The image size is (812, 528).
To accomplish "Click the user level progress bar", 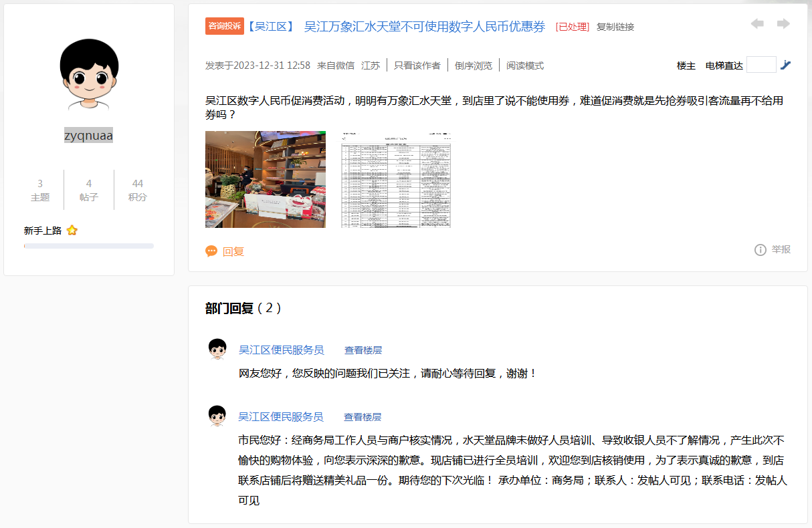I will click(x=89, y=246).
